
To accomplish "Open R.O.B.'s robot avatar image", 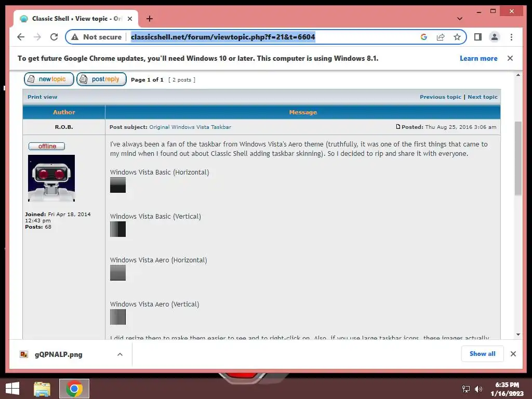I will coord(51,178).
